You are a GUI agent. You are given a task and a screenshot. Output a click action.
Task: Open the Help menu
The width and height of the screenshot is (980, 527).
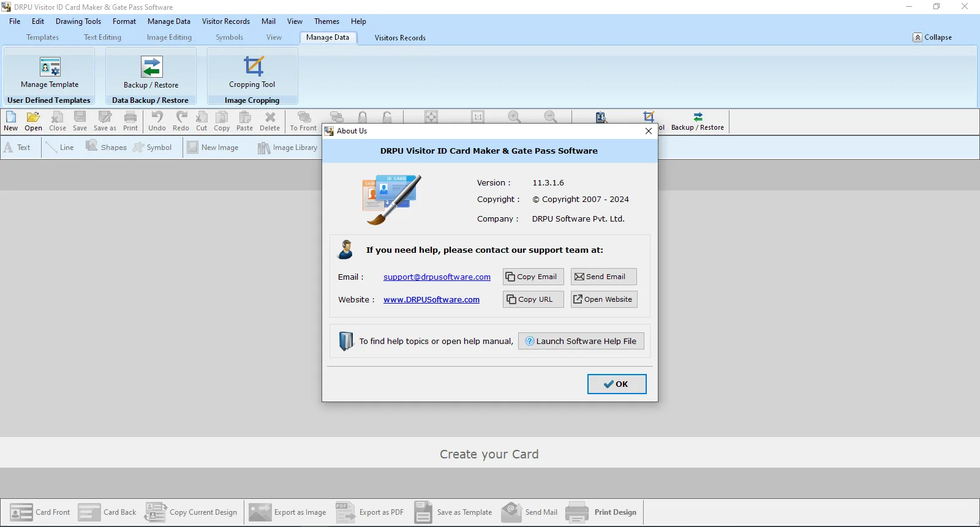(x=358, y=21)
